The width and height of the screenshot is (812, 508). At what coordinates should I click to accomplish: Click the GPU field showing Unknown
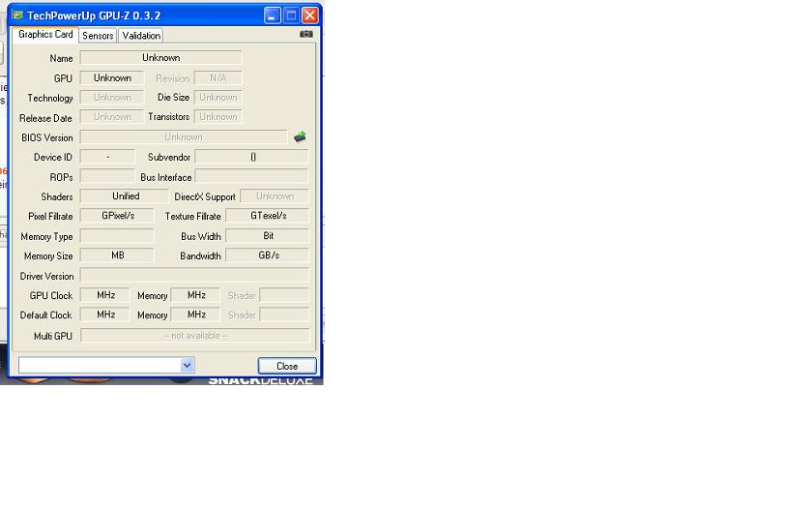tap(112, 77)
